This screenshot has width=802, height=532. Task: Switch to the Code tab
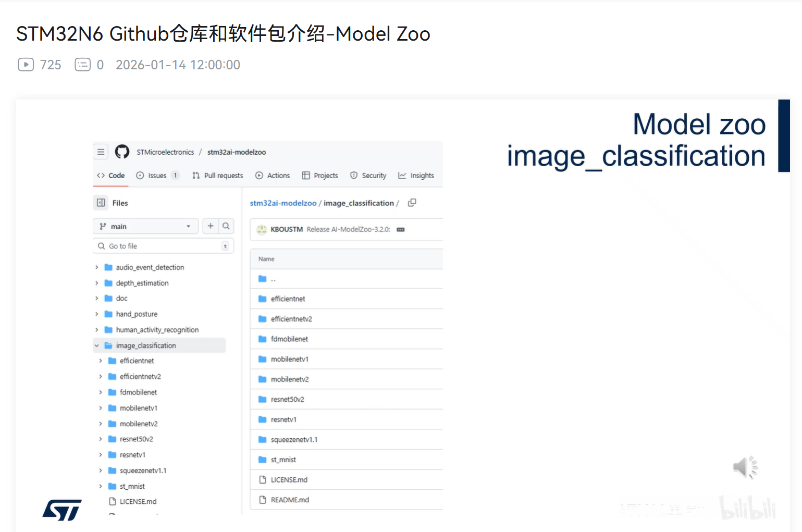point(110,176)
